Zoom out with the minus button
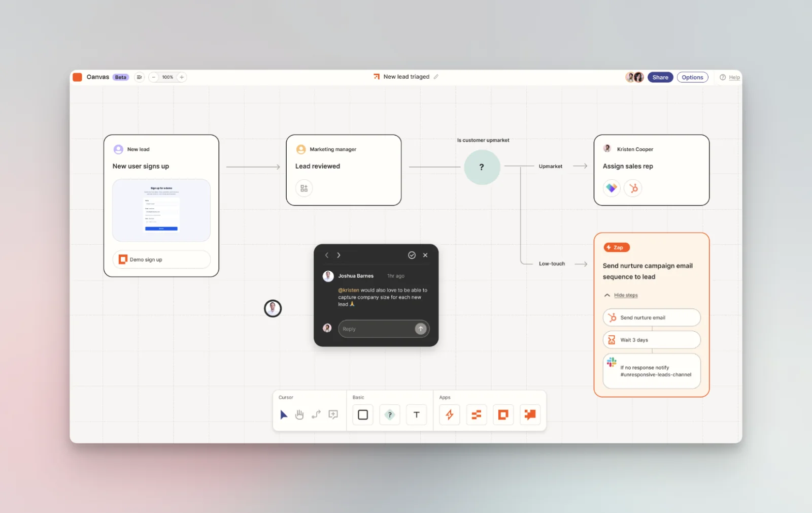Image resolution: width=812 pixels, height=513 pixels. pos(154,77)
